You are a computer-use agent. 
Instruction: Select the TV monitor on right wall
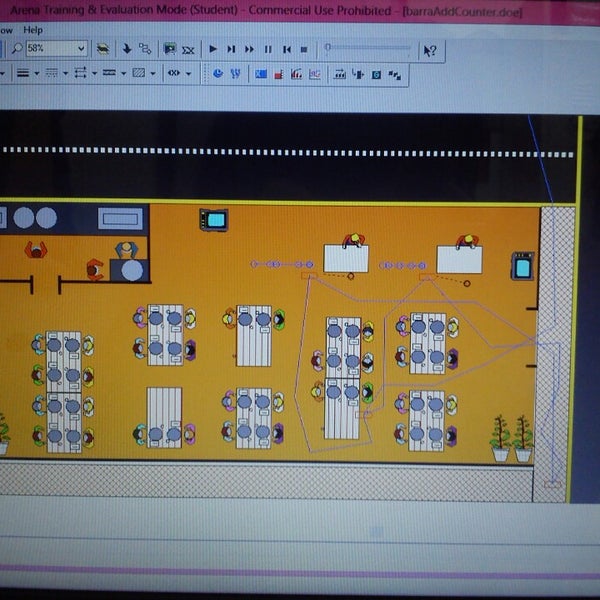pyautogui.click(x=523, y=266)
